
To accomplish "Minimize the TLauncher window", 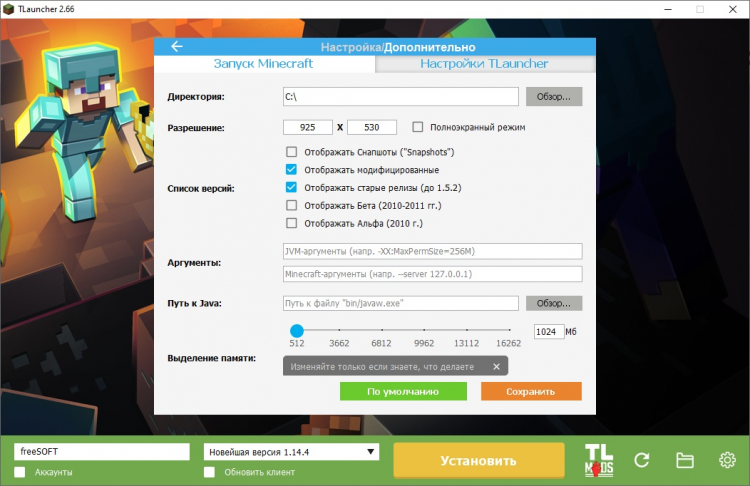I will click(x=668, y=9).
